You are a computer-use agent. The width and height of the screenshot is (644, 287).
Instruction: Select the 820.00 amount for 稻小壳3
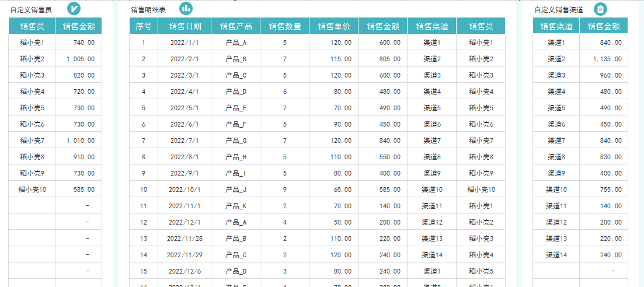click(79, 75)
